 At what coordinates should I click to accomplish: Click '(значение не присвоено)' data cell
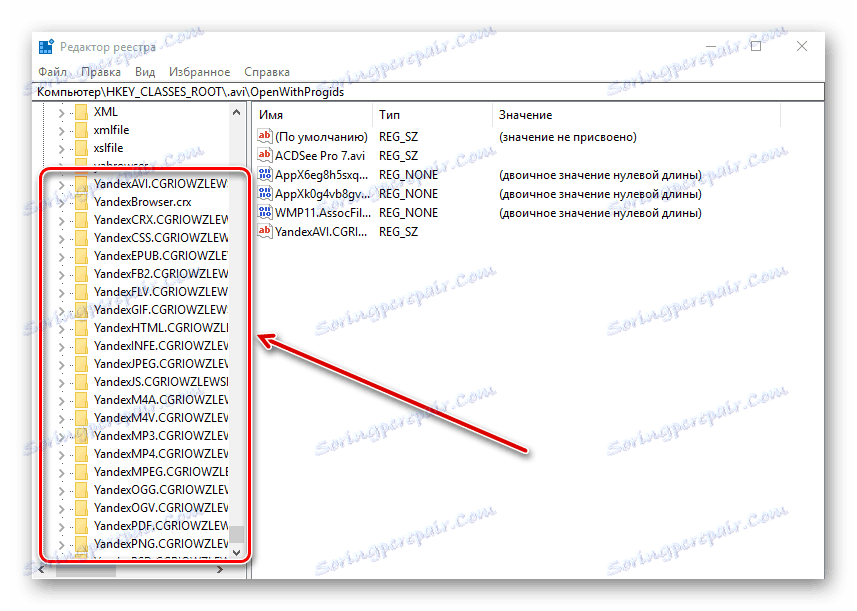567,137
